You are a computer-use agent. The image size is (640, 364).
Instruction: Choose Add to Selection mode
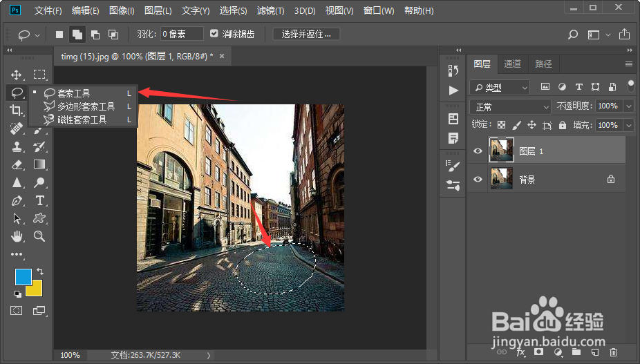tap(77, 35)
